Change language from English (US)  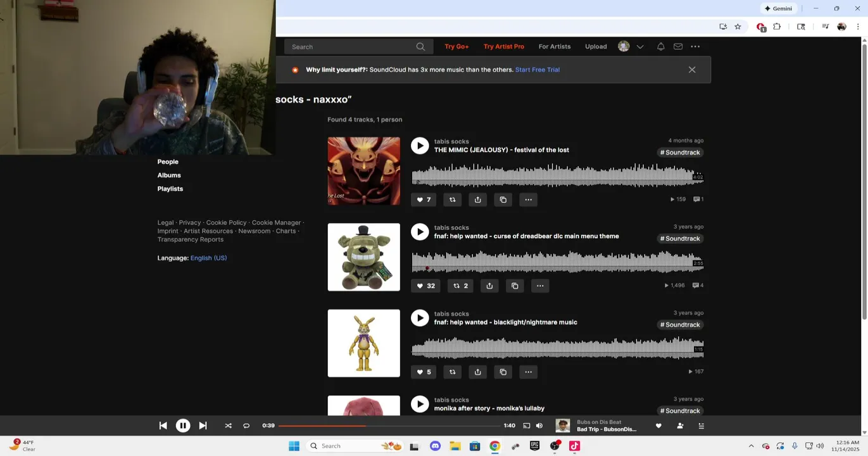208,258
